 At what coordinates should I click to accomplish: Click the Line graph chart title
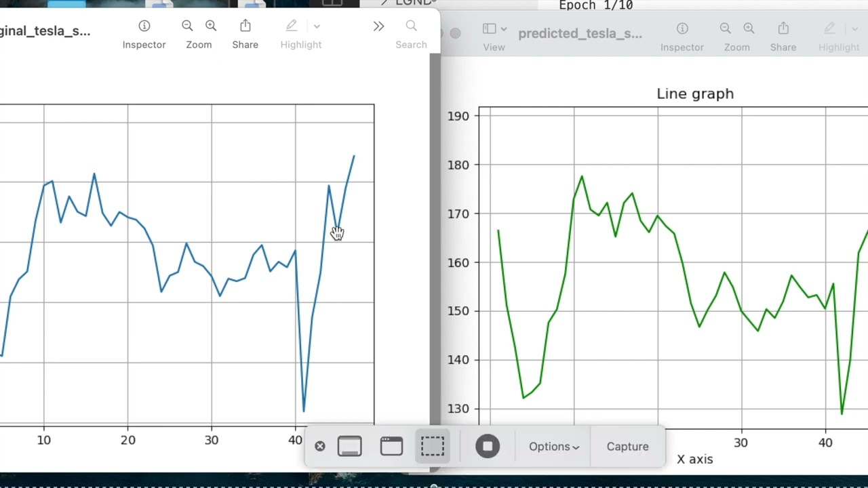(695, 94)
